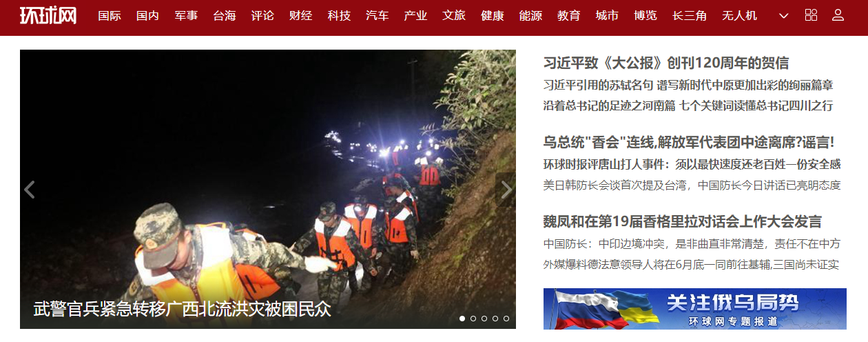
Task: Show the next carousel slide
Action: coord(506,190)
